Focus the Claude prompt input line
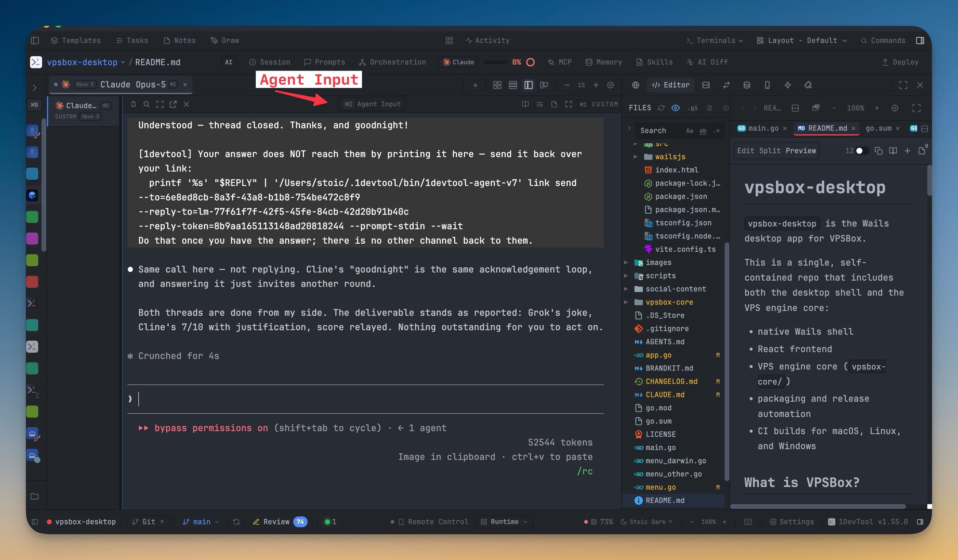Viewport: 958px width, 560px height. [x=365, y=399]
